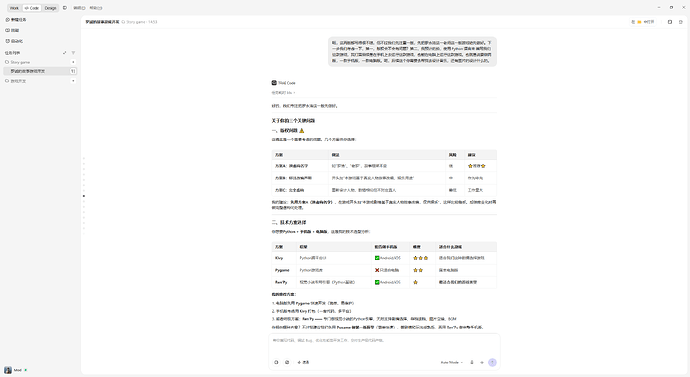Click the message input field

tap(384, 344)
